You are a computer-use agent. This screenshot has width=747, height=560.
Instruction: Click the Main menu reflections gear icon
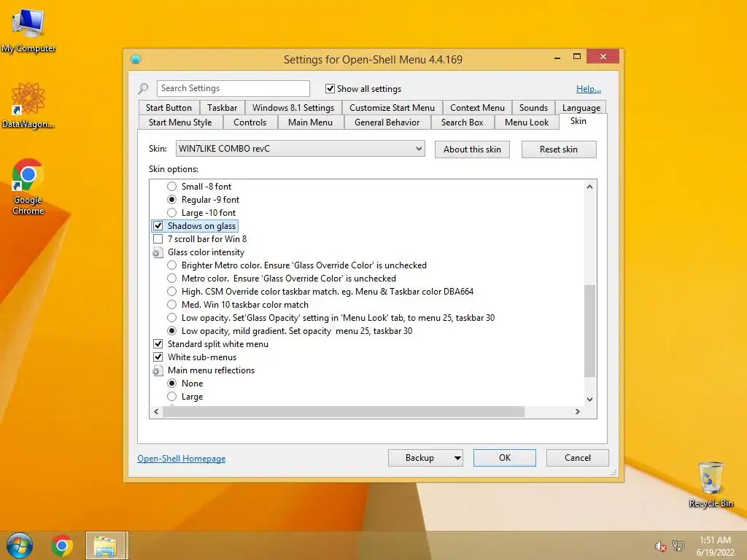[158, 370]
